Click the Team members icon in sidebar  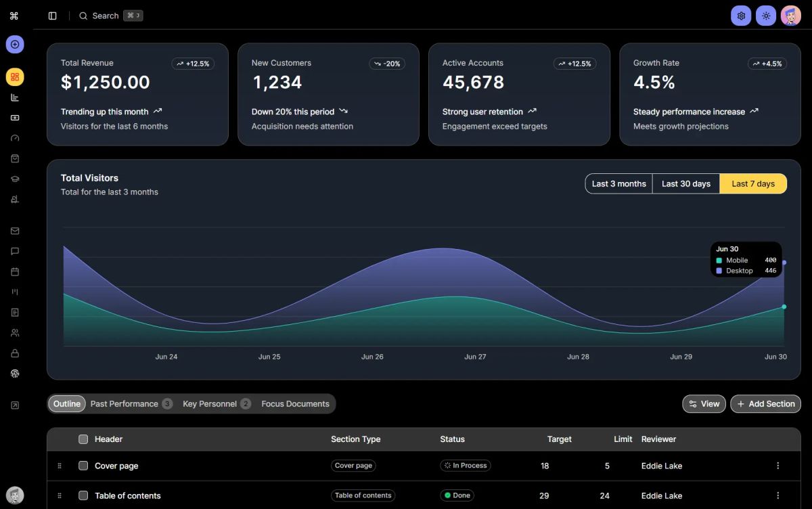pos(14,332)
